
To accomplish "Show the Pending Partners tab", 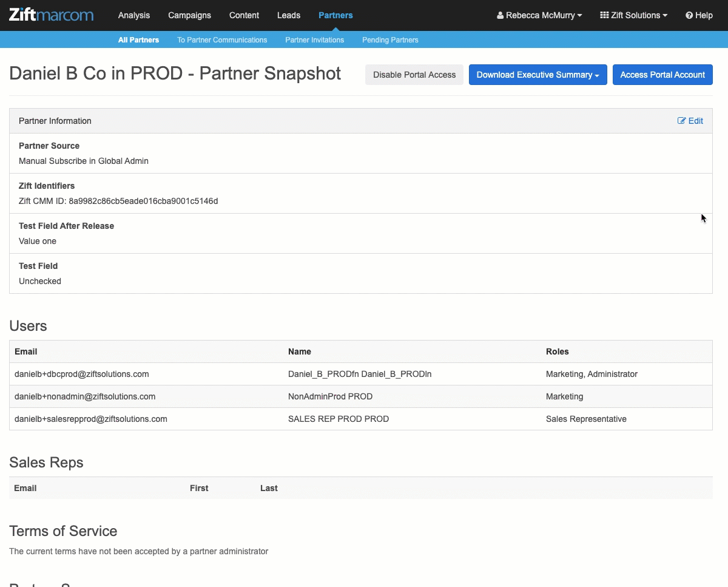I will click(390, 40).
